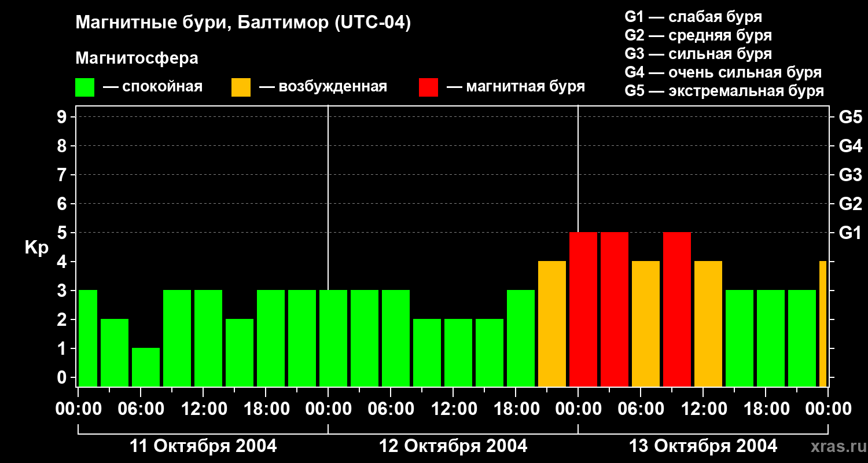Viewport: 868px width, 463px height.
Task: Click the 'G5' label on the right axis
Action: [850, 117]
